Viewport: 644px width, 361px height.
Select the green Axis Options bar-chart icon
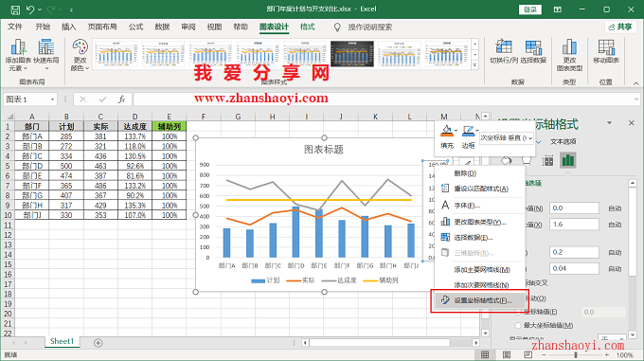click(568, 160)
